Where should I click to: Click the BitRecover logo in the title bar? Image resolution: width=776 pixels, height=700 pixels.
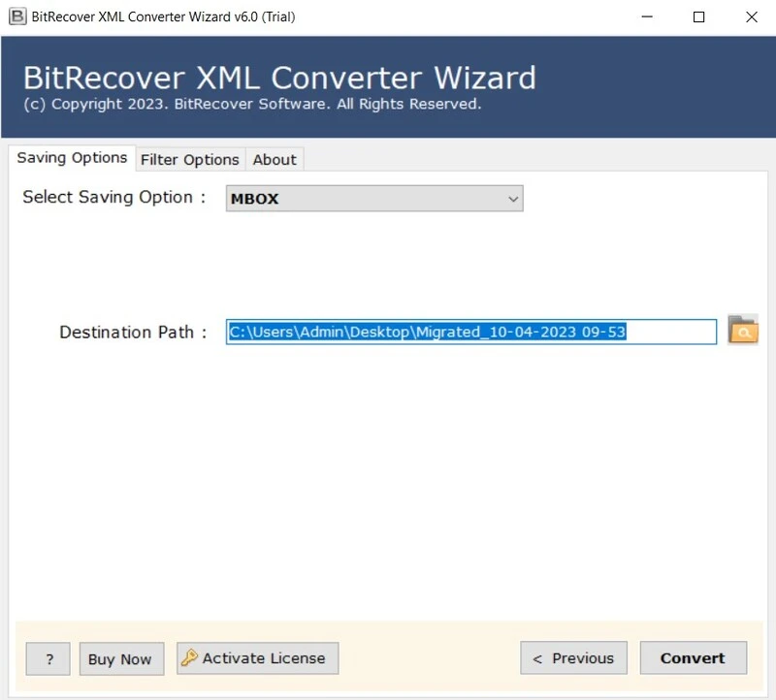pos(16,16)
